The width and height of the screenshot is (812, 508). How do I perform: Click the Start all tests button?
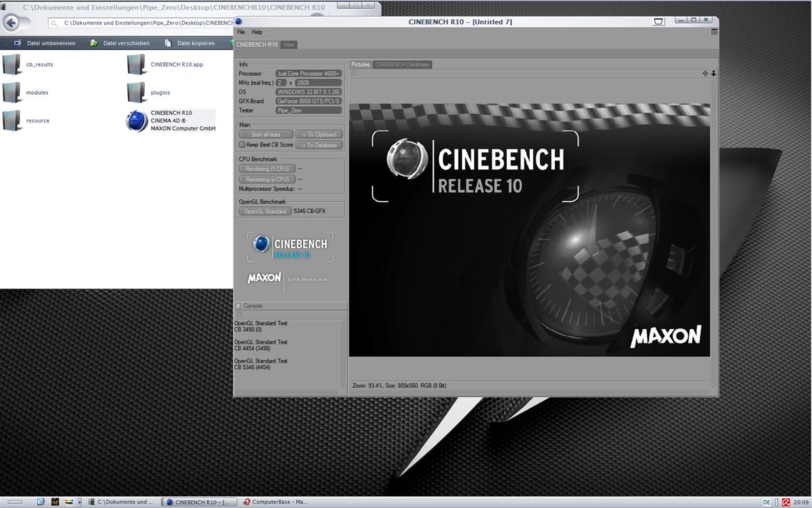click(x=266, y=134)
